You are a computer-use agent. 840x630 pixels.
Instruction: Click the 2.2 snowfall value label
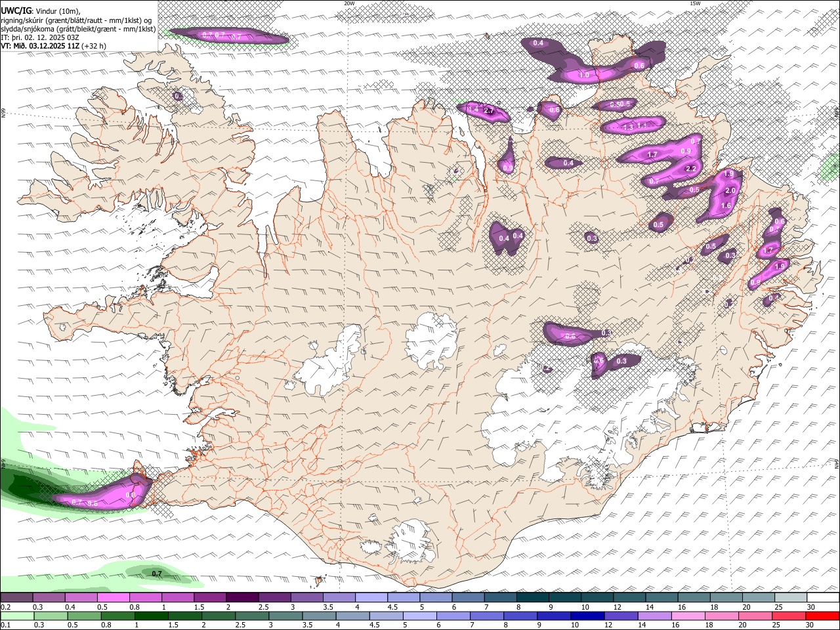click(690, 169)
